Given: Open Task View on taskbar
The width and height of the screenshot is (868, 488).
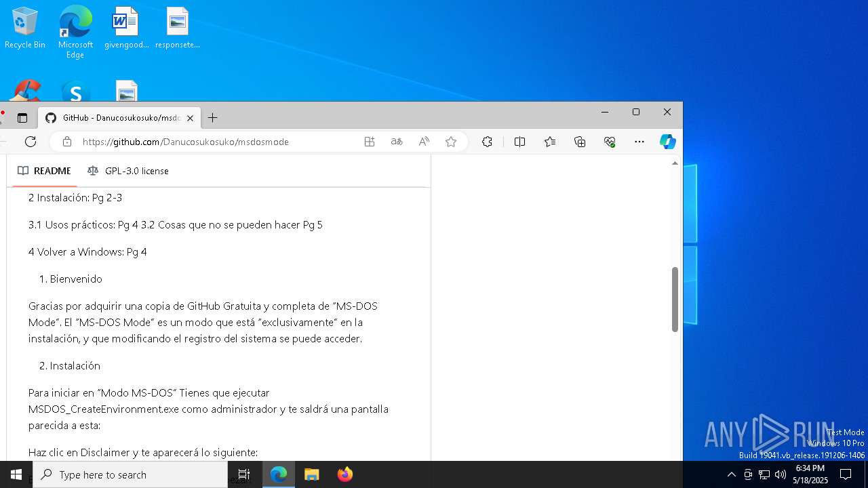Looking at the screenshot, I should [244, 474].
